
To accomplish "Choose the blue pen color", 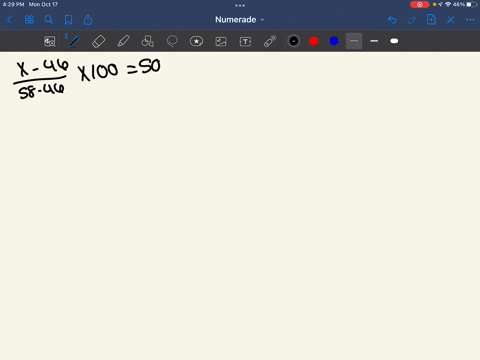I will [334, 41].
